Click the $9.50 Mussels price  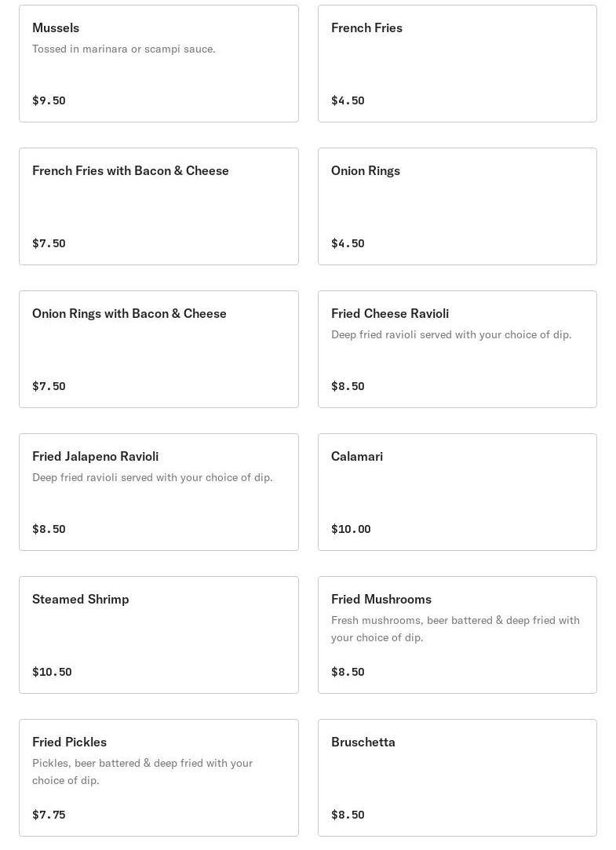[49, 100]
